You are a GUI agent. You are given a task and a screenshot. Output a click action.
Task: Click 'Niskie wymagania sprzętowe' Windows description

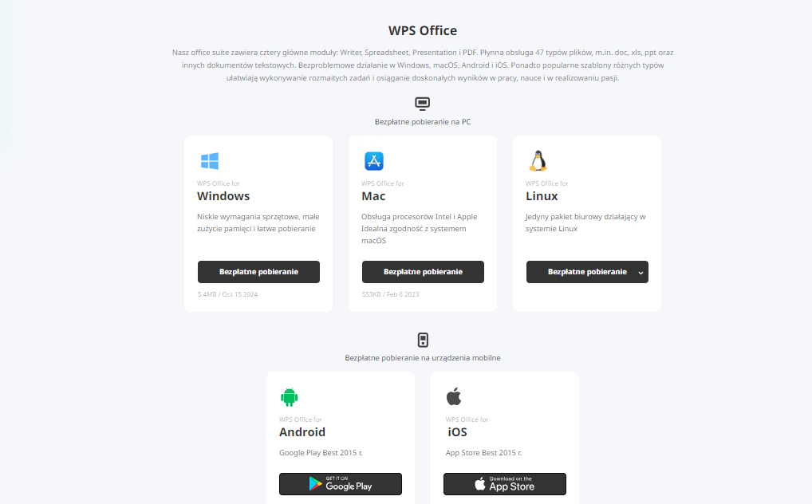tap(258, 222)
